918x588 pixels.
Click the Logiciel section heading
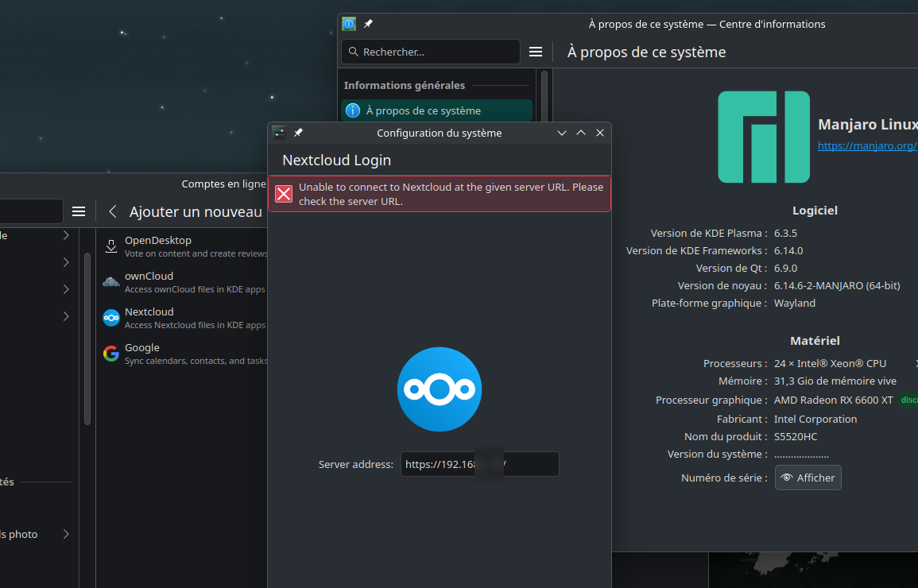click(x=815, y=211)
